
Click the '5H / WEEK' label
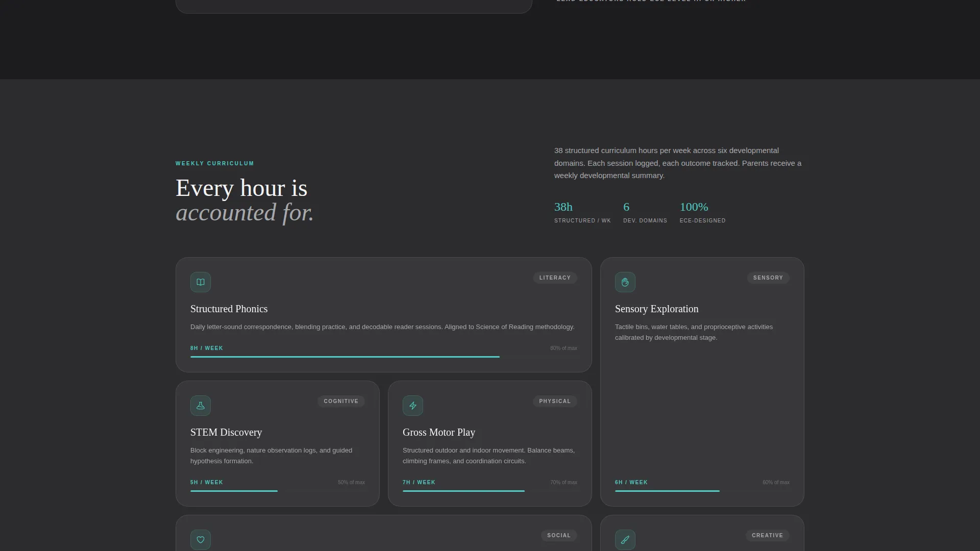click(x=207, y=483)
